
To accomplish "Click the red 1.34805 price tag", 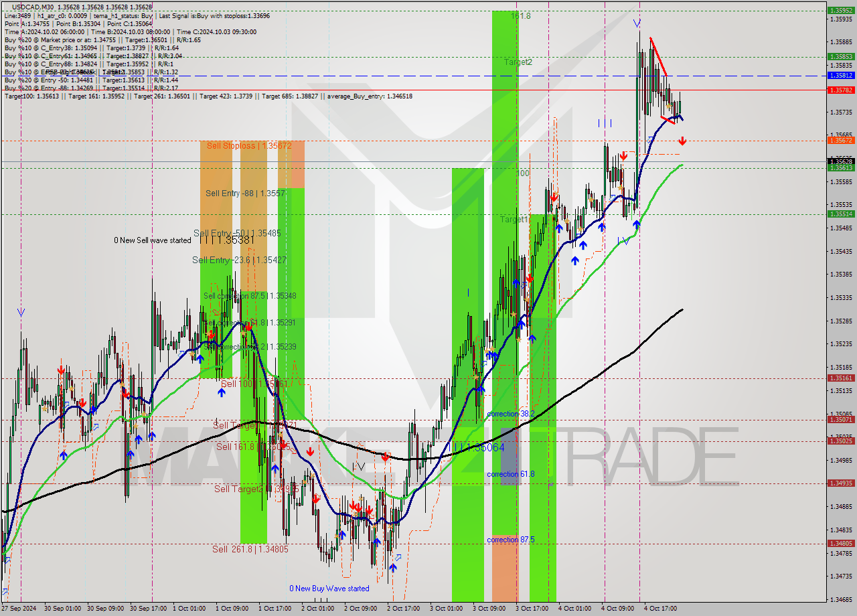I will pos(840,544).
